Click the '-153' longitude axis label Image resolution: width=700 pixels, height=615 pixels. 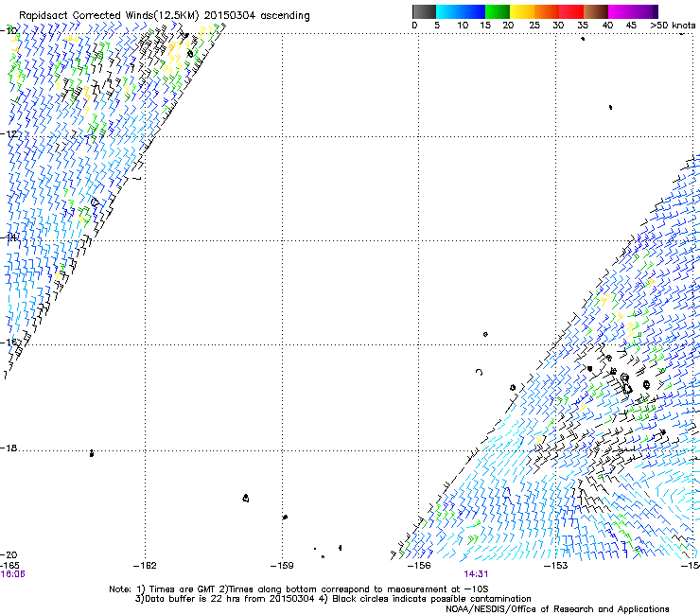click(556, 566)
